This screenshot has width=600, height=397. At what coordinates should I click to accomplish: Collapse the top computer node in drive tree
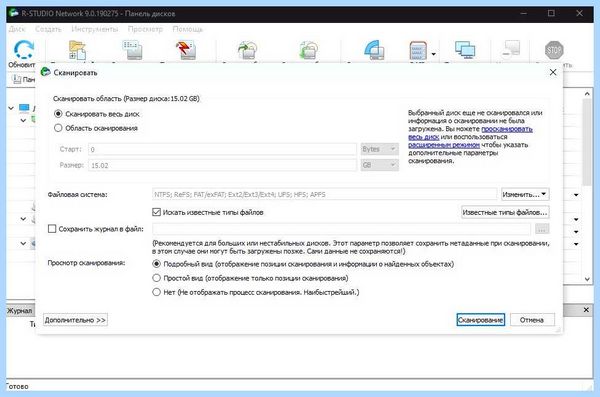(x=11, y=108)
